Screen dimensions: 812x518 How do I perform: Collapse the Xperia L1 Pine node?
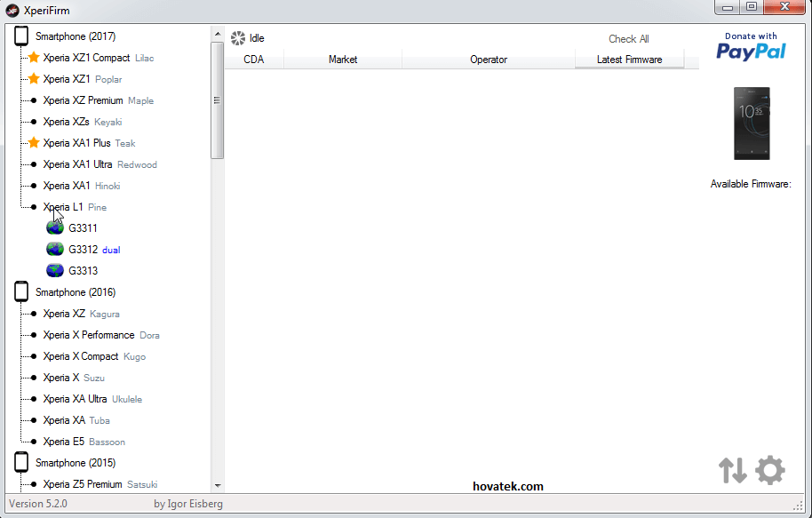[75, 207]
